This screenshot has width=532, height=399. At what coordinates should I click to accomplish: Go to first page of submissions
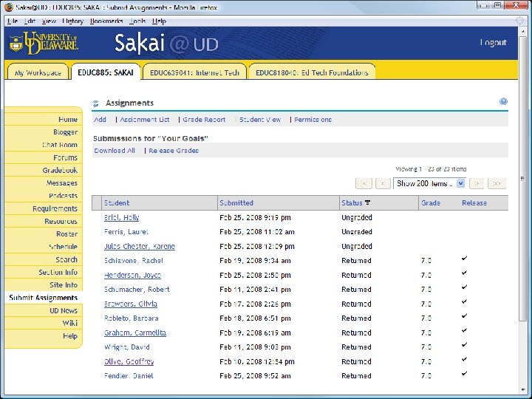(364, 183)
